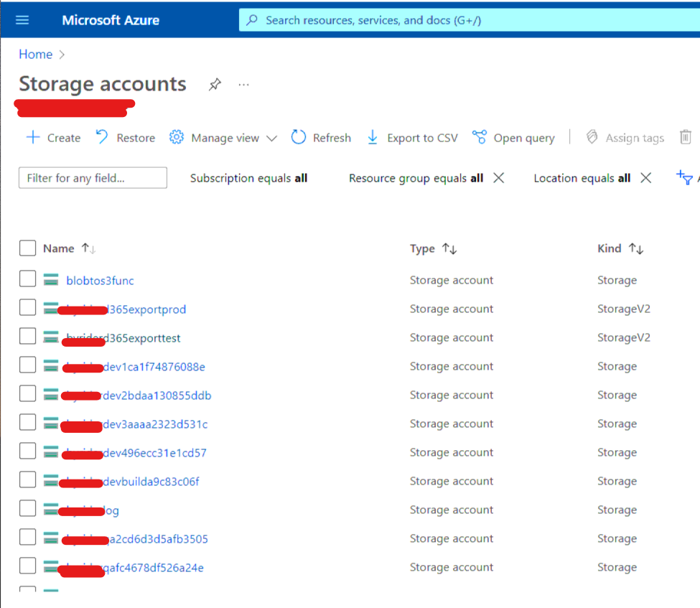Sort the list by Type column
This screenshot has width=700, height=608.
pyautogui.click(x=433, y=248)
